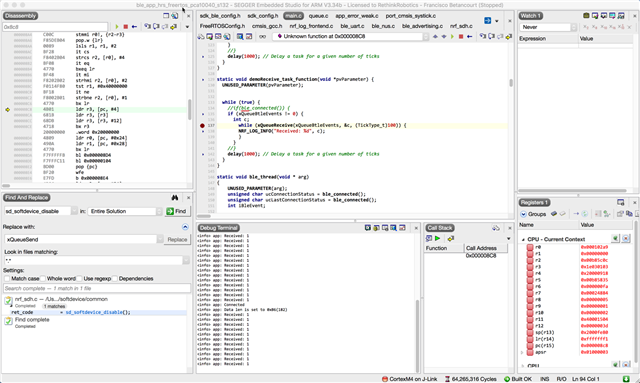Click chip icon in Registers toolbar

pyautogui.click(x=554, y=214)
